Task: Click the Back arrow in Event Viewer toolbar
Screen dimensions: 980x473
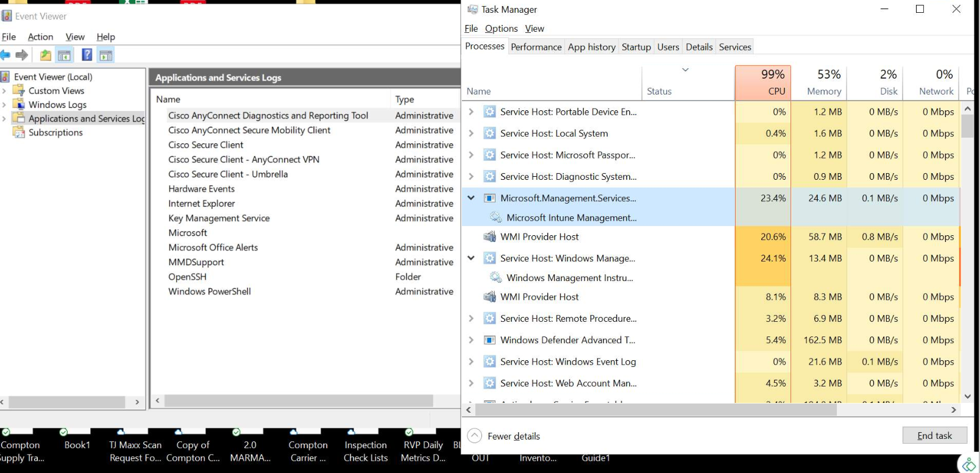Action: coord(5,55)
